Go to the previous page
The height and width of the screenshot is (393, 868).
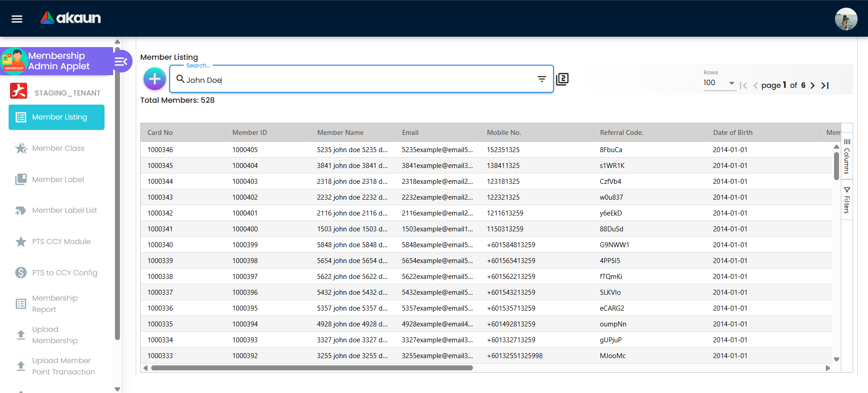pos(755,85)
